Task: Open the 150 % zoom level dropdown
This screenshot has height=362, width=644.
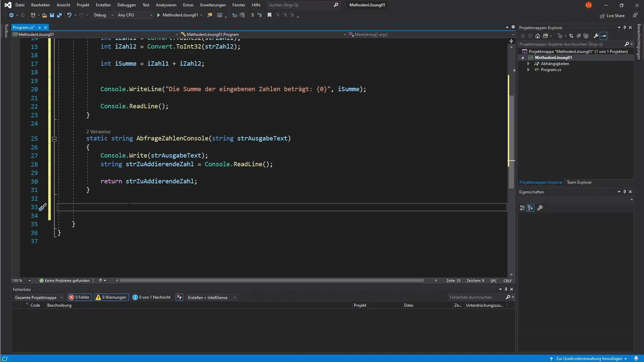Action: pos(21,281)
